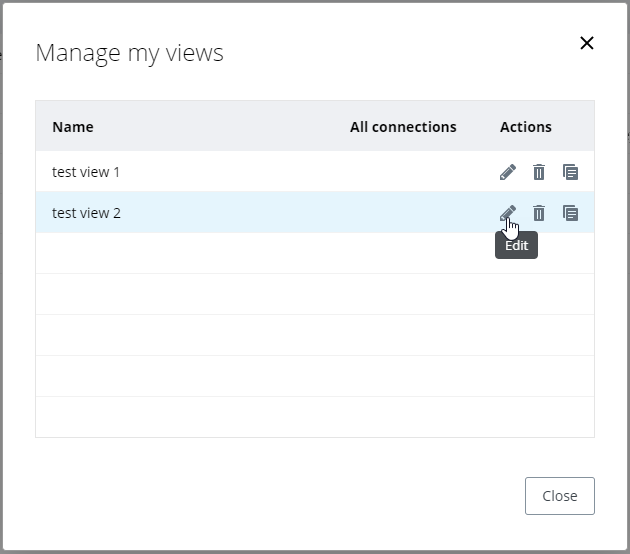Click the empty row directly below test view 2
The width and height of the screenshot is (630, 554).
tap(250, 253)
